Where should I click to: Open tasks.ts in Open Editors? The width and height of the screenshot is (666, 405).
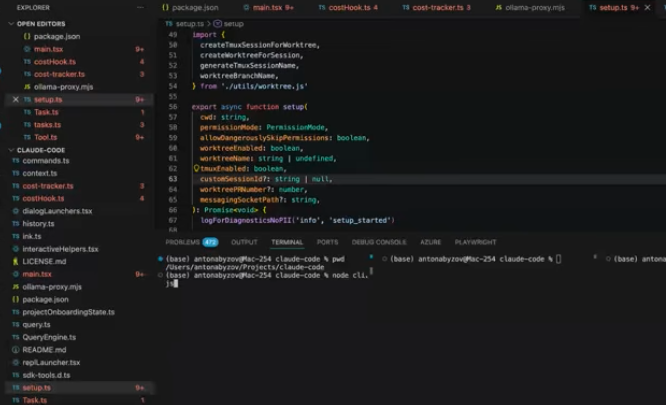point(47,125)
